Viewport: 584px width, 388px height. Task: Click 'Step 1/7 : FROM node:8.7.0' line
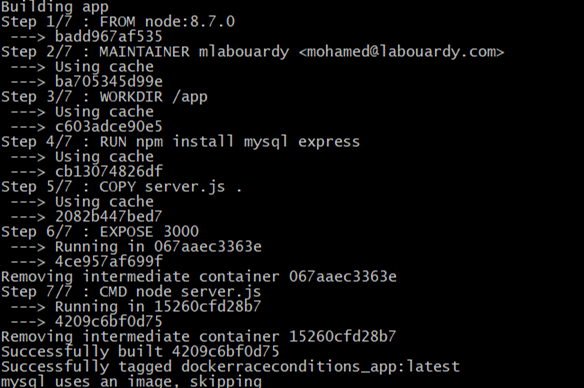tap(118, 22)
